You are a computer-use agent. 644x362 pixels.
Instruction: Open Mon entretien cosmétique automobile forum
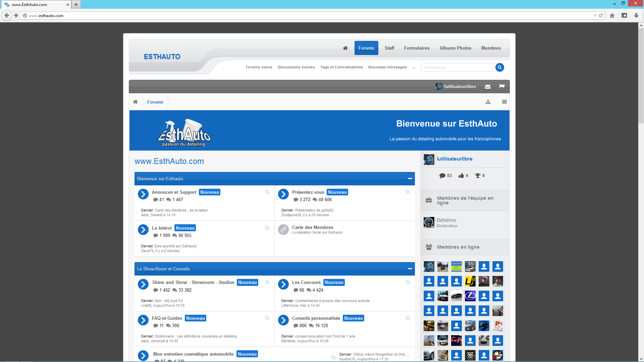[x=193, y=354]
